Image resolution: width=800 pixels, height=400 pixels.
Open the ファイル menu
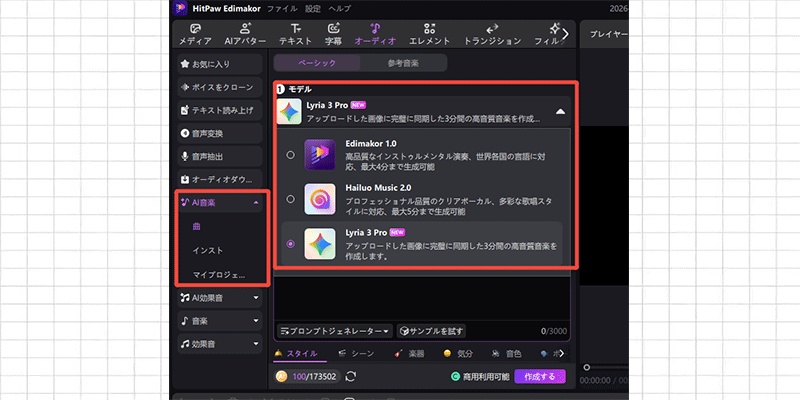tap(282, 9)
